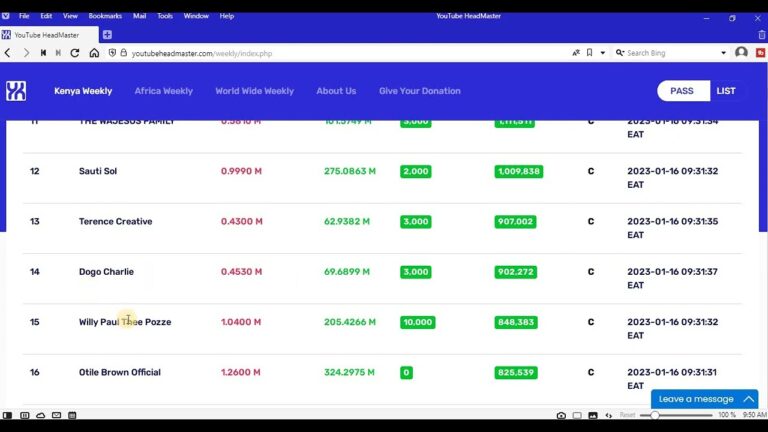Open the Give Your Donation link
Viewport: 768px width, 432px height.
[x=419, y=91]
